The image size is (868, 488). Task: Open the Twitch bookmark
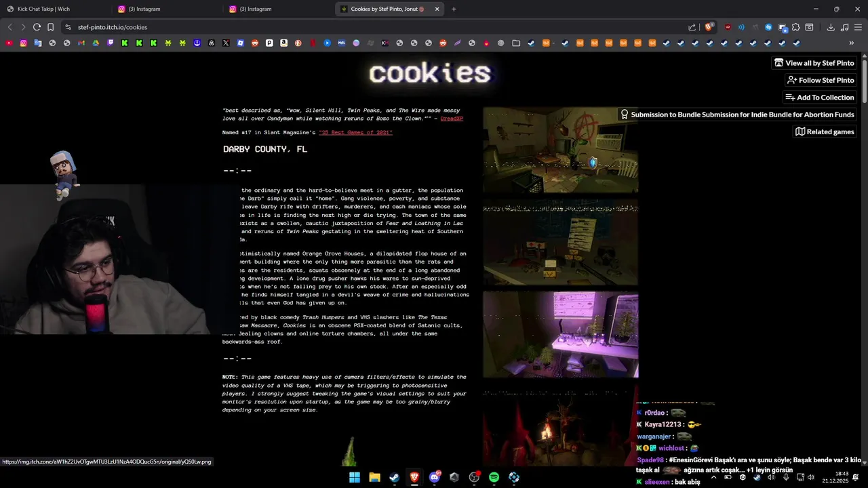tap(111, 43)
